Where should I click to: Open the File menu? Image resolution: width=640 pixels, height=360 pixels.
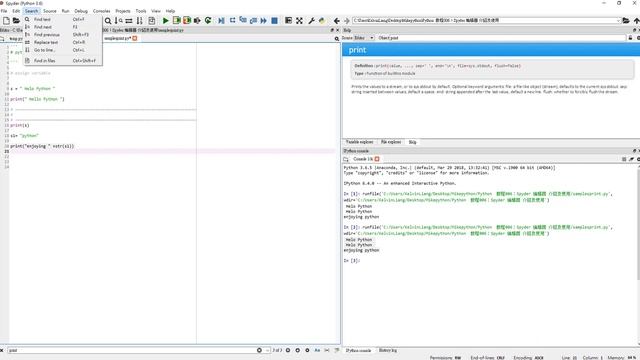[x=4, y=11]
